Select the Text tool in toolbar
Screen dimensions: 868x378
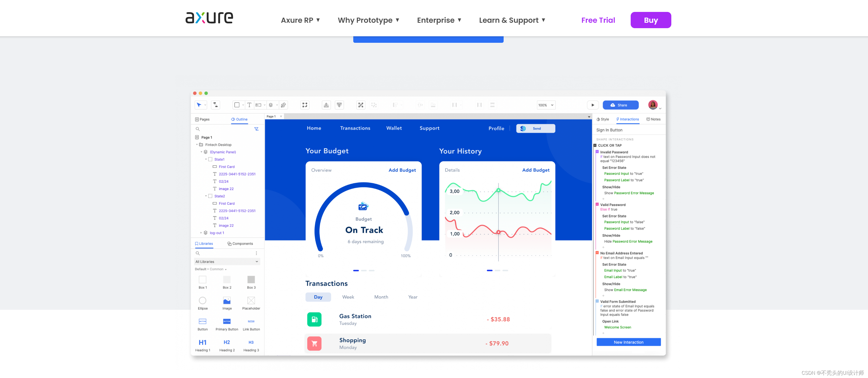pos(249,105)
